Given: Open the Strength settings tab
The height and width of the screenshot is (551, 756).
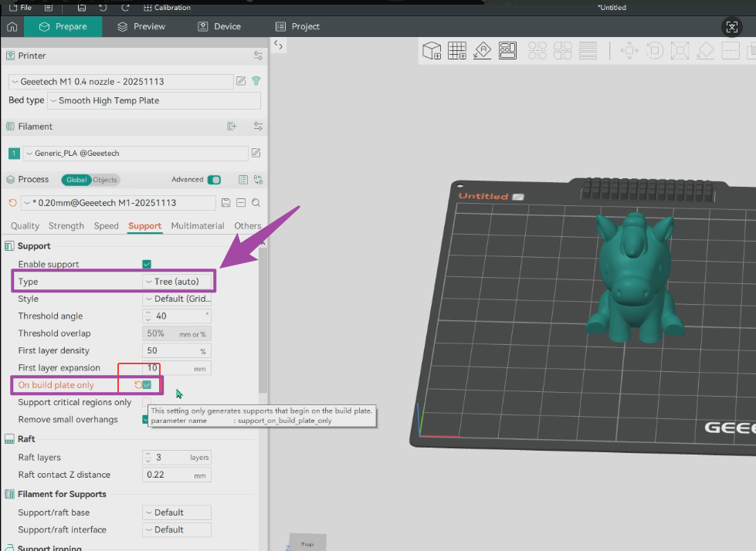Looking at the screenshot, I should tap(66, 226).
